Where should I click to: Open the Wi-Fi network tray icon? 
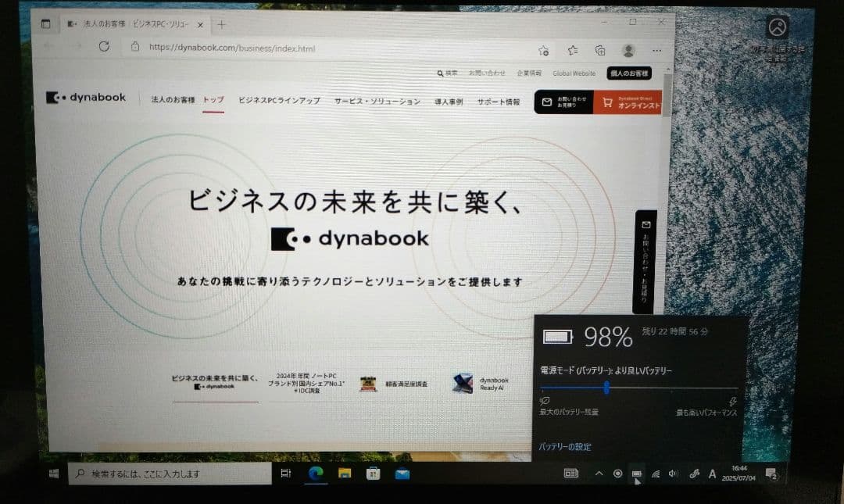(656, 474)
